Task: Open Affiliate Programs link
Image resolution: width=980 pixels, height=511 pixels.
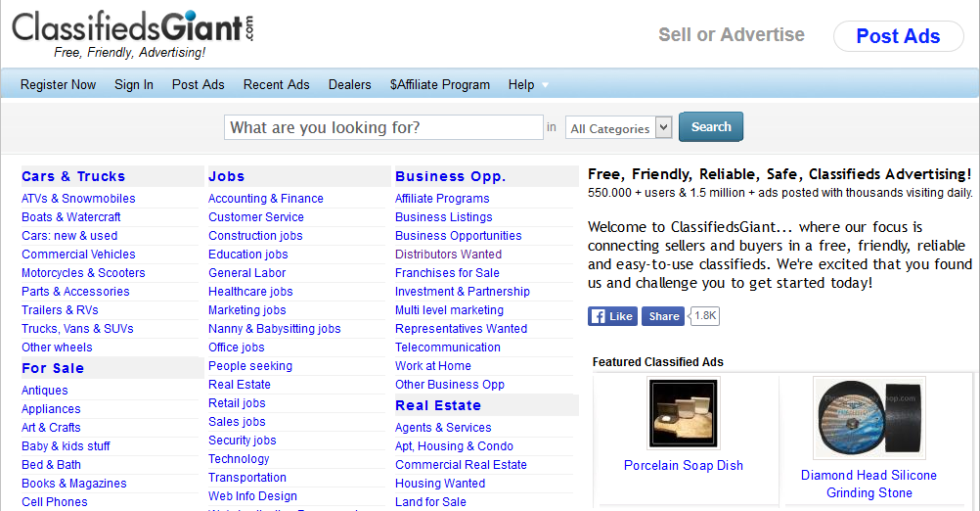Action: coord(442,199)
